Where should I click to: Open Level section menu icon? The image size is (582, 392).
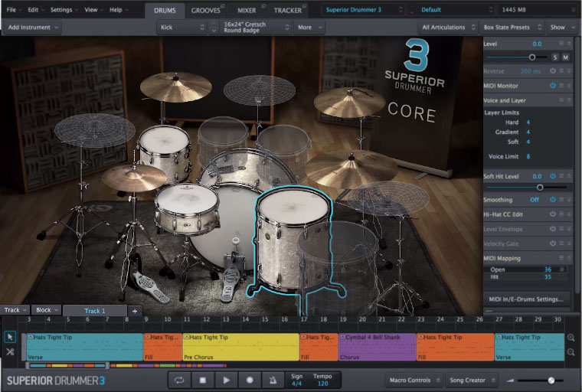(x=561, y=44)
